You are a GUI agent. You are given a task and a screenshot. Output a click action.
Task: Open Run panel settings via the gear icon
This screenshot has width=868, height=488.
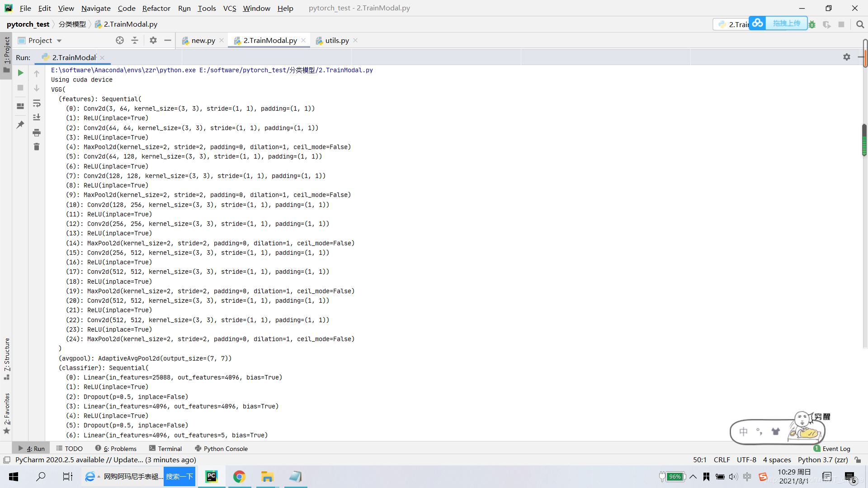click(846, 57)
